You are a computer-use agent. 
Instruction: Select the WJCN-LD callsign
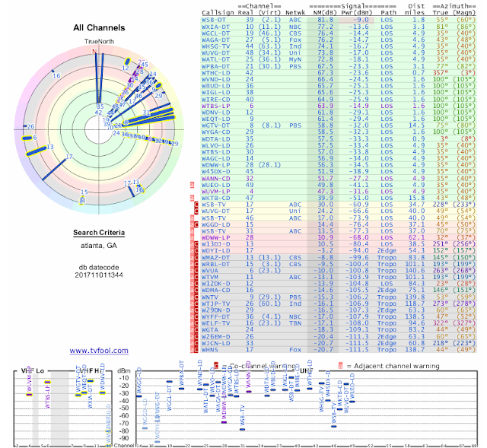[215, 343]
